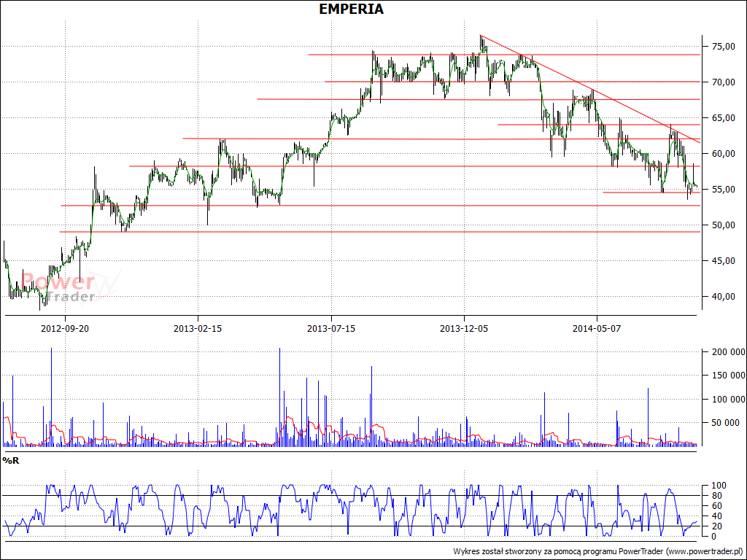Select the 65,00 price axis label
This screenshot has width=747, height=560.
[723, 118]
